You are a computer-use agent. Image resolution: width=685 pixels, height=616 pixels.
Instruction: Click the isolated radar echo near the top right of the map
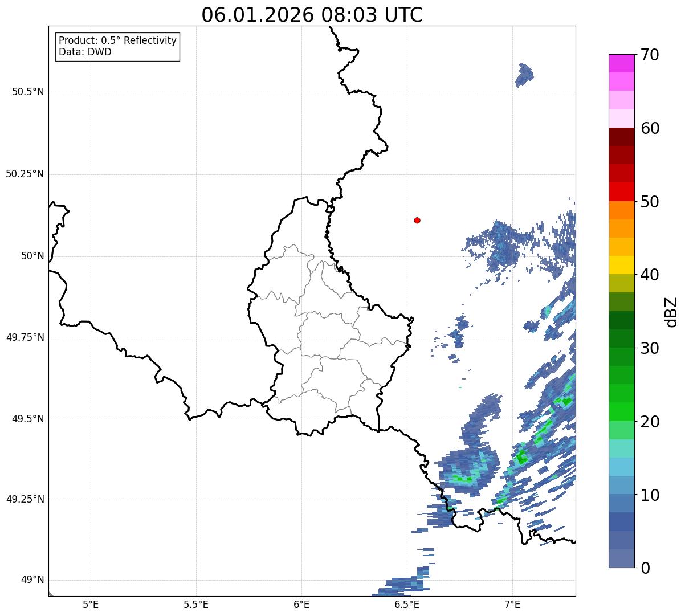coord(524,75)
